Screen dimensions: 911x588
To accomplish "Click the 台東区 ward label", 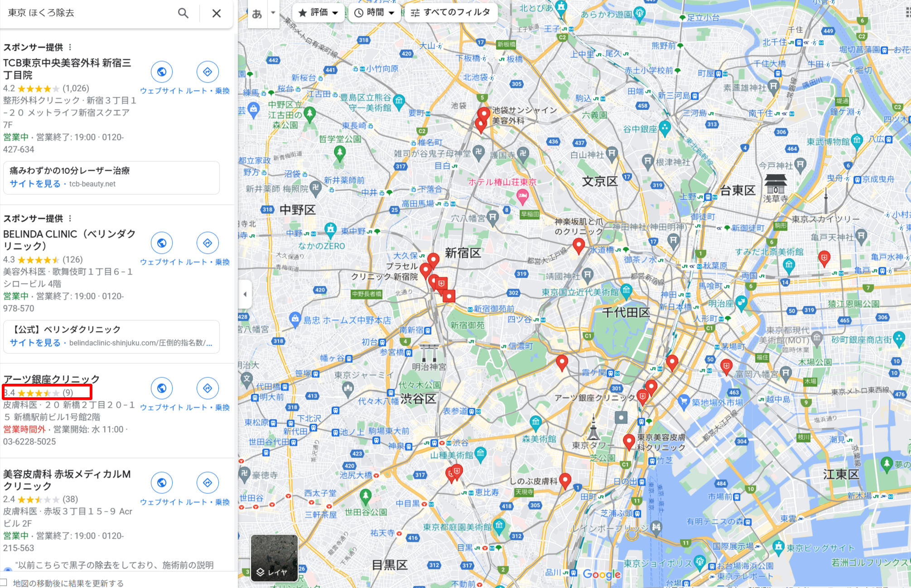I will (737, 190).
